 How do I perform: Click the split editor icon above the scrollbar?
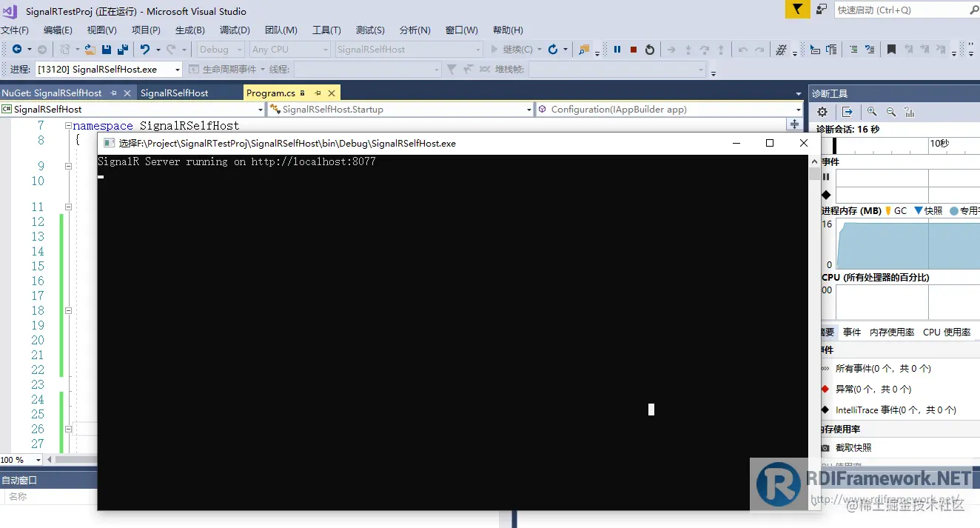[795, 124]
